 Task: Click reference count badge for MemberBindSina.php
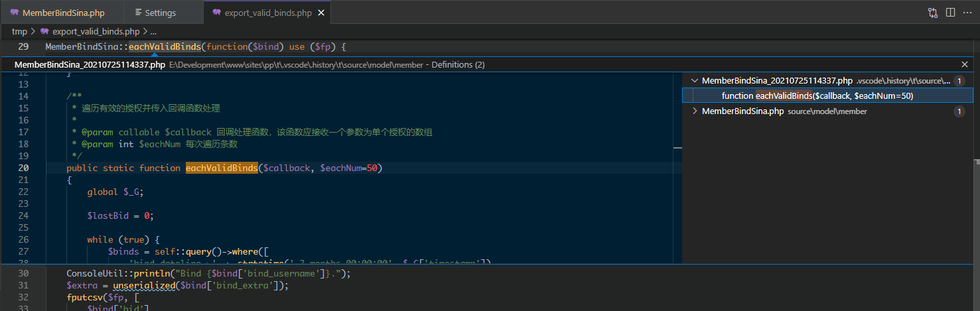[959, 111]
